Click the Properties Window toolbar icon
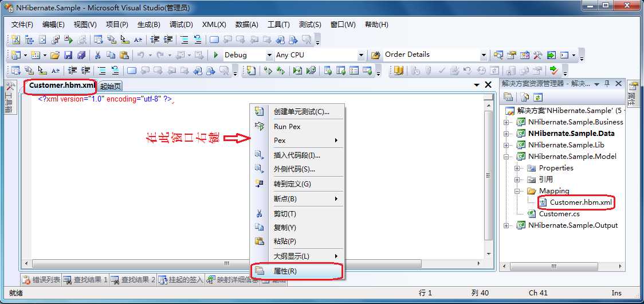Image resolution: width=644 pixels, height=304 pixels. click(x=511, y=54)
